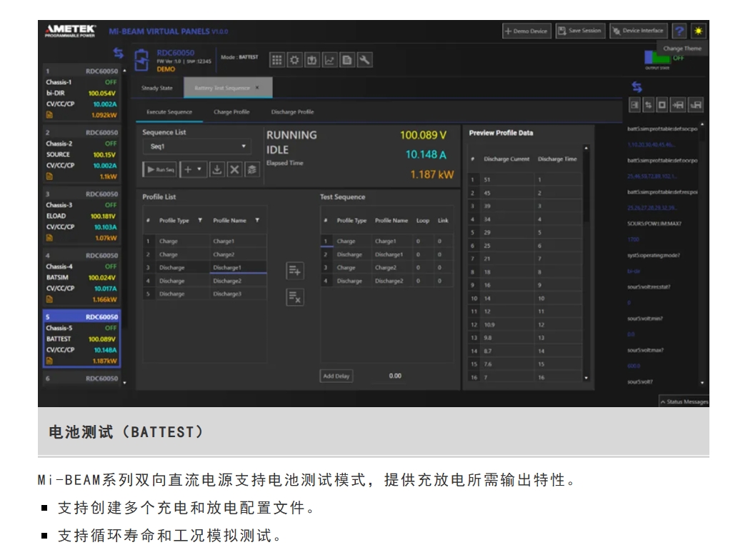Open the graph chart icon in toolbar
The height and width of the screenshot is (560, 738).
(x=330, y=60)
